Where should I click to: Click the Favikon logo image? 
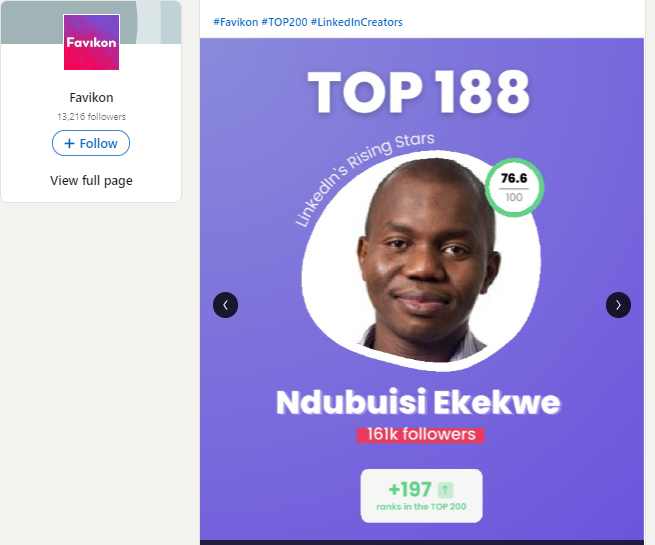pyautogui.click(x=91, y=42)
